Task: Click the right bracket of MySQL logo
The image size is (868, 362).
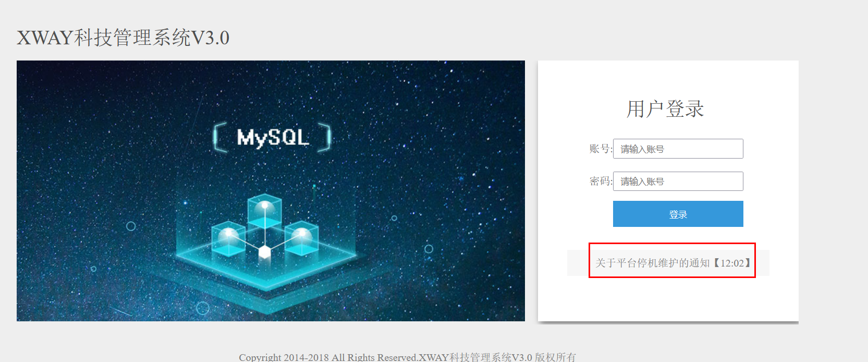Action: (325, 137)
